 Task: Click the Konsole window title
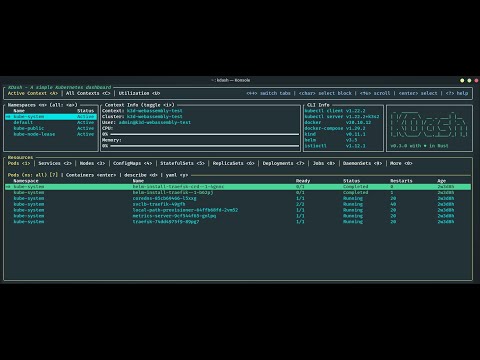(231, 80)
